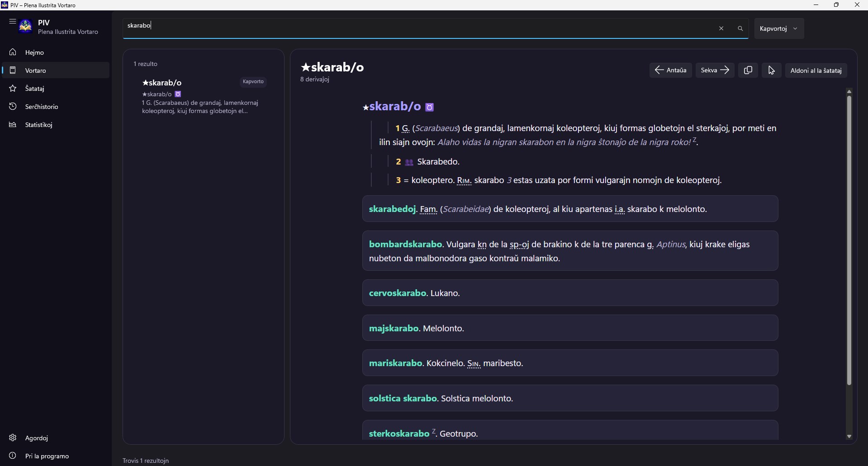This screenshot has width=868, height=466.
Task: Open Pri la programo info
Action: click(56, 456)
